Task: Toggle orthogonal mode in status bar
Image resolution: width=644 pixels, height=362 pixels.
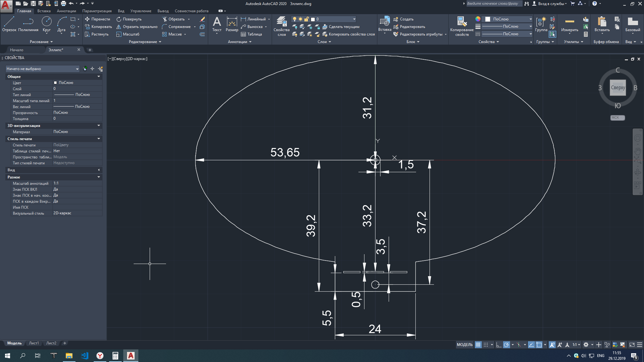Action: click(x=499, y=345)
